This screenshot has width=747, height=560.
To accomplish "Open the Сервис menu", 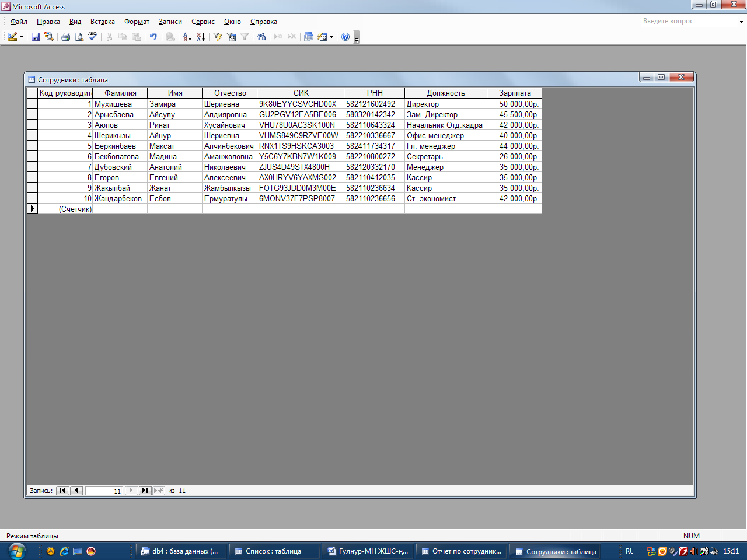I will [203, 22].
